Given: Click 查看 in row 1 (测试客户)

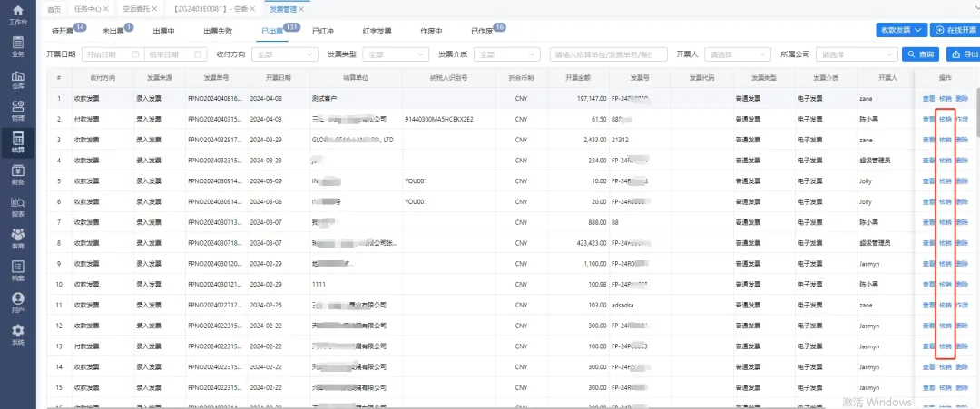Looking at the screenshot, I should tap(929, 99).
